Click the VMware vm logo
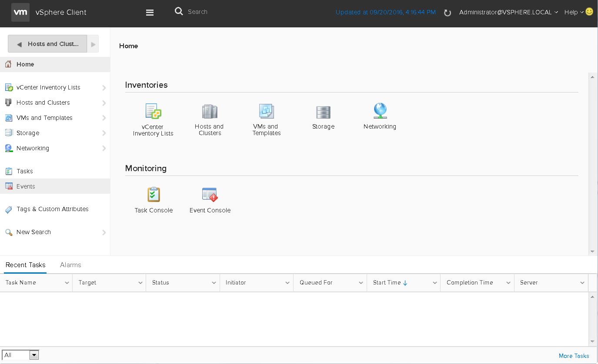Screen dimensions: 598x364 tap(20, 12)
